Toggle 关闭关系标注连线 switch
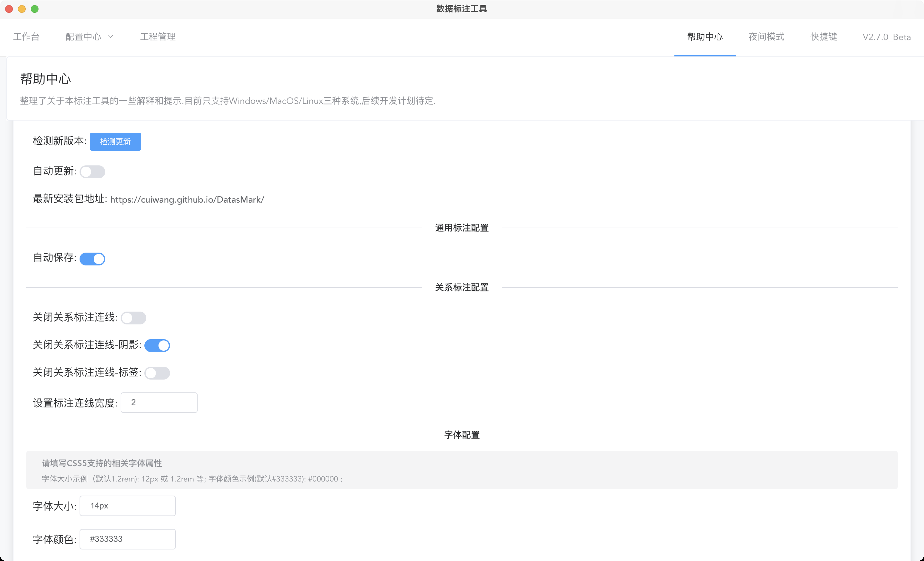The width and height of the screenshot is (924, 561). coord(133,318)
